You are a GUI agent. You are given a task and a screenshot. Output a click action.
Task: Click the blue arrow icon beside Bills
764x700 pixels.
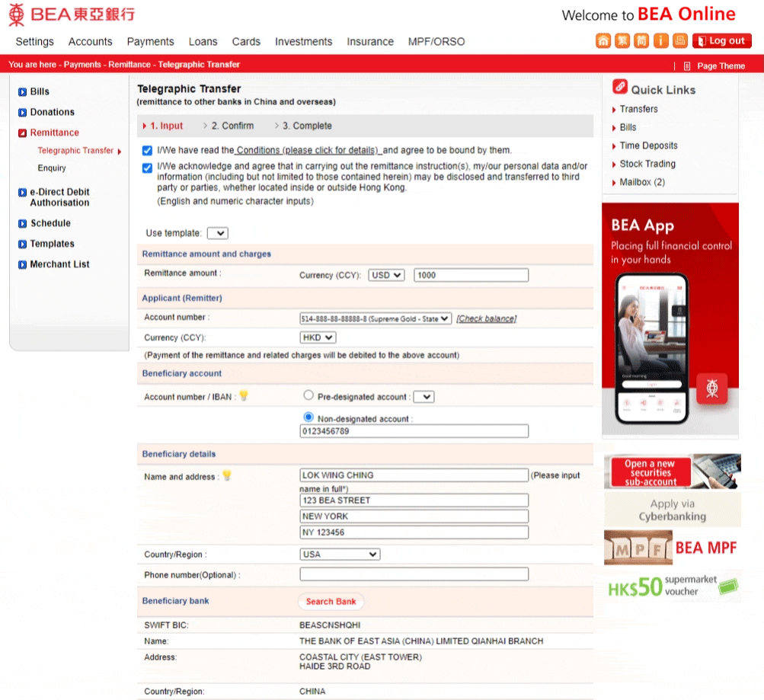coord(22,91)
